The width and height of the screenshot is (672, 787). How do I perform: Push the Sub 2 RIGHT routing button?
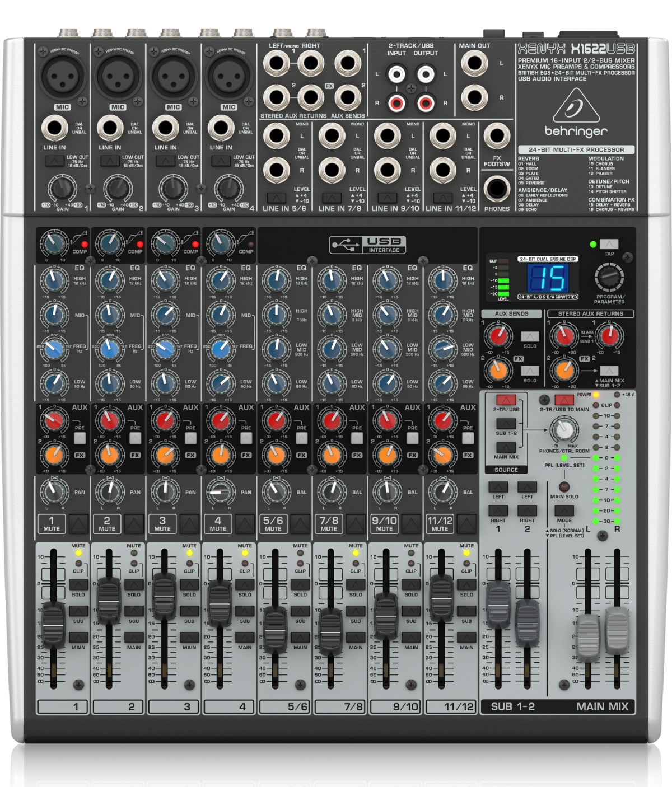(x=527, y=510)
